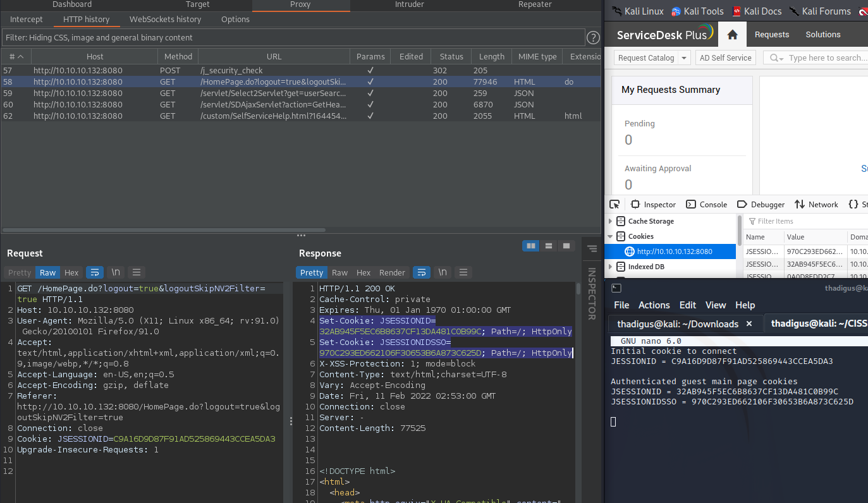Open terminal Actions menu
The width and height of the screenshot is (868, 503).
point(654,305)
